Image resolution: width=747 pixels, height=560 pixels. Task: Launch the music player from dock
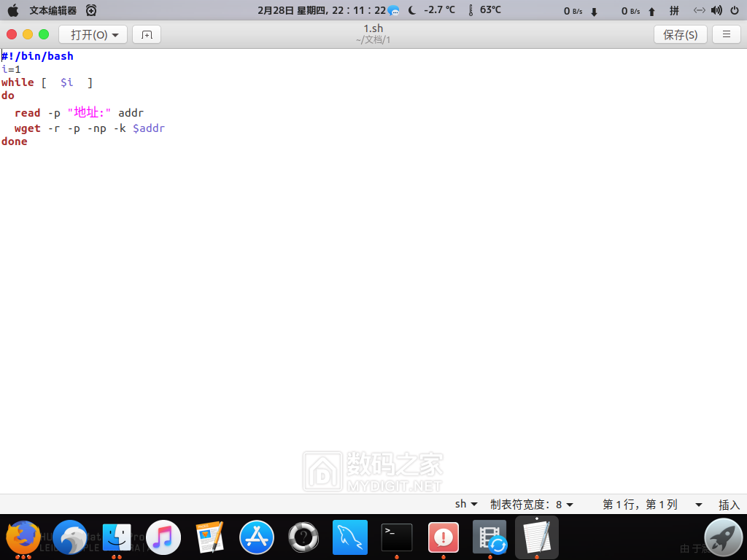tap(163, 538)
